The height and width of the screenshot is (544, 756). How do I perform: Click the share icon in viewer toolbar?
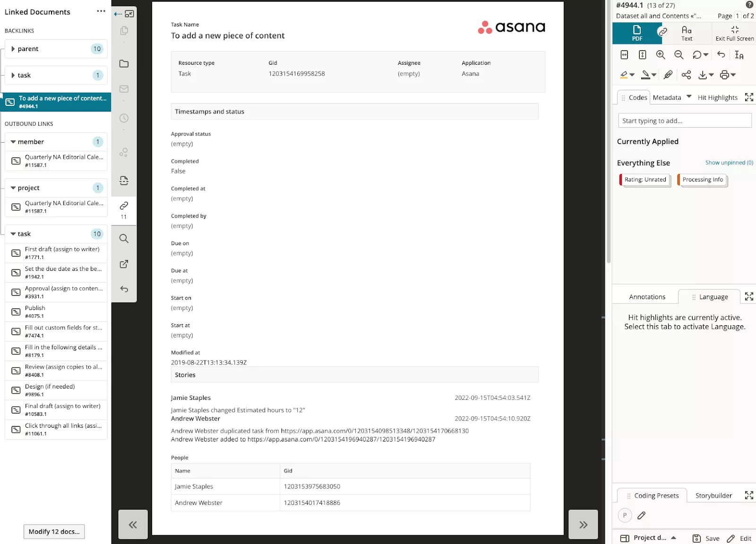(686, 75)
